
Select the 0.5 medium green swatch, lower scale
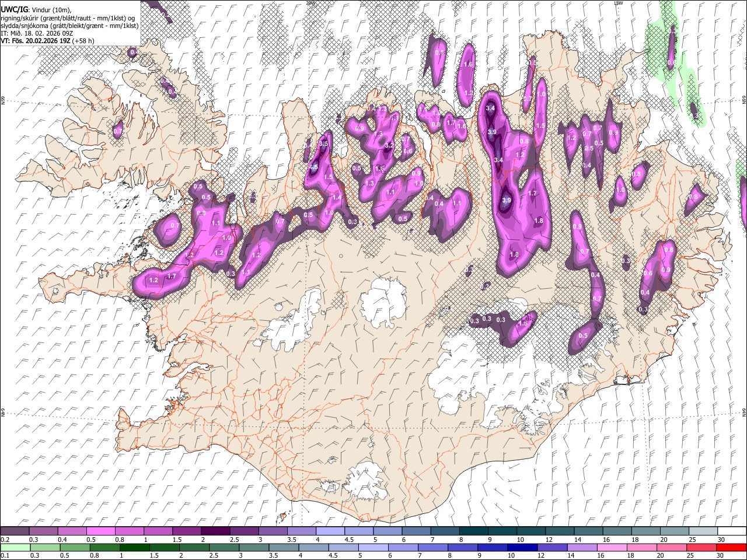click(75, 547)
